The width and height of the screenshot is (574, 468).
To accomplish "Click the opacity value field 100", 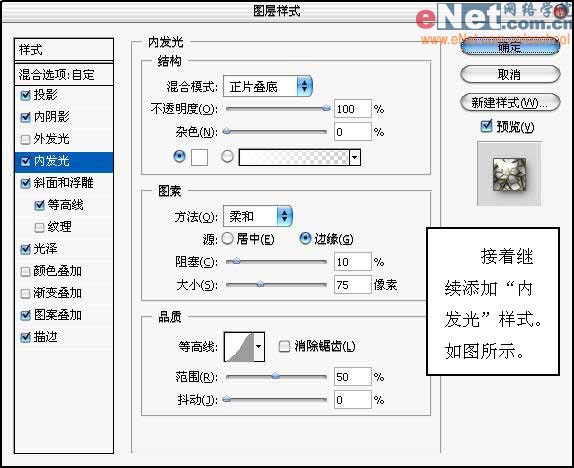I will 353,109.
